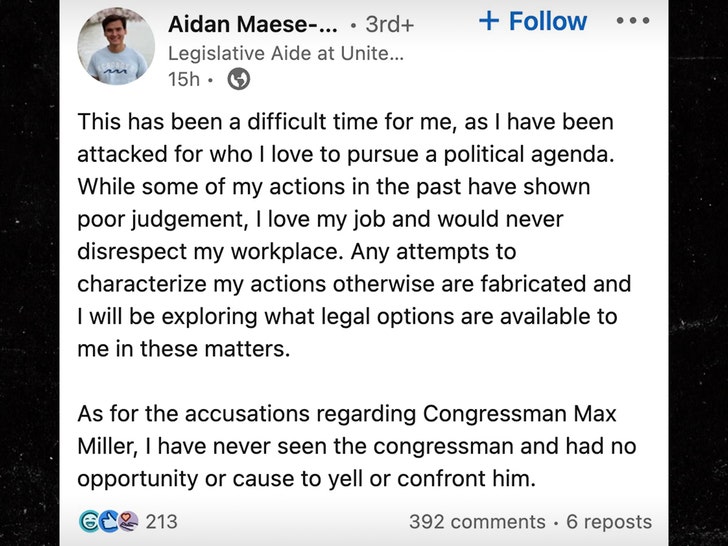Click the Like thumbs-up reaction icon
This screenshot has width=728, height=546.
tap(107, 521)
